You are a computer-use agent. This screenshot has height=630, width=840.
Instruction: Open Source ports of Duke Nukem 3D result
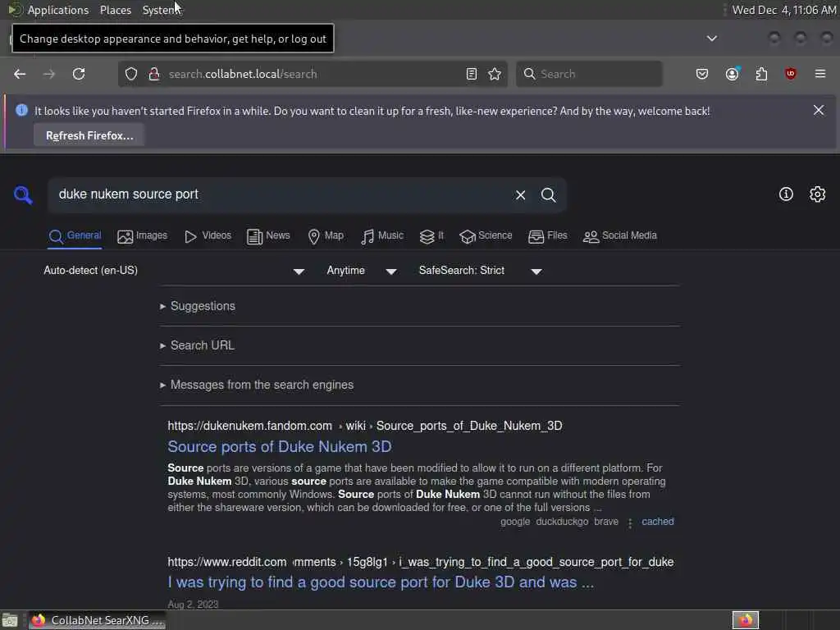[x=280, y=447]
